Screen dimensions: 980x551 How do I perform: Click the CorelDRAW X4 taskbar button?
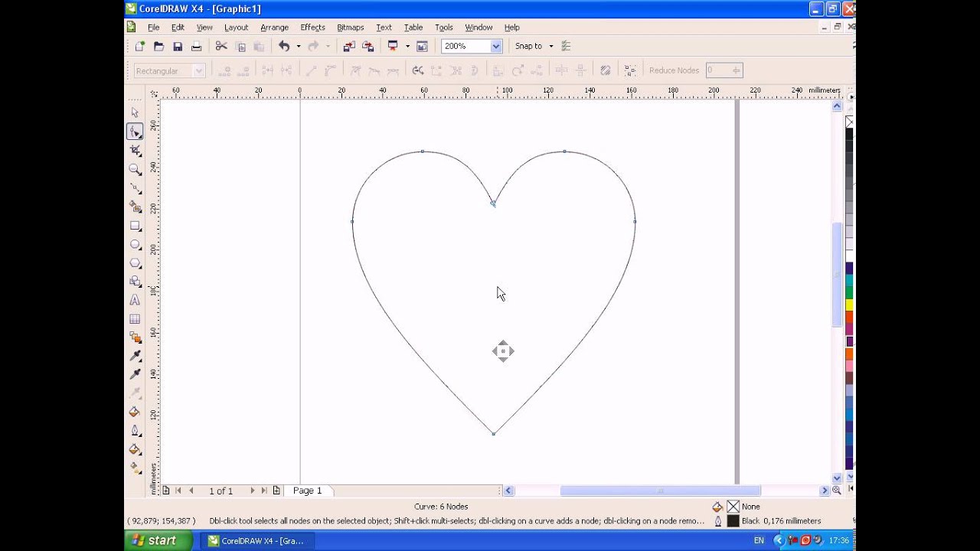(x=256, y=540)
